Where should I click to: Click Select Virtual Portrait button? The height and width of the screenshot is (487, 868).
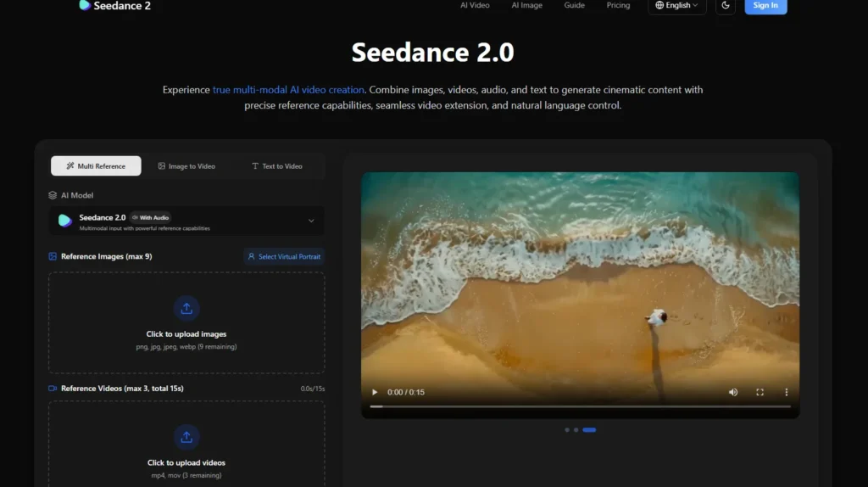pyautogui.click(x=284, y=256)
